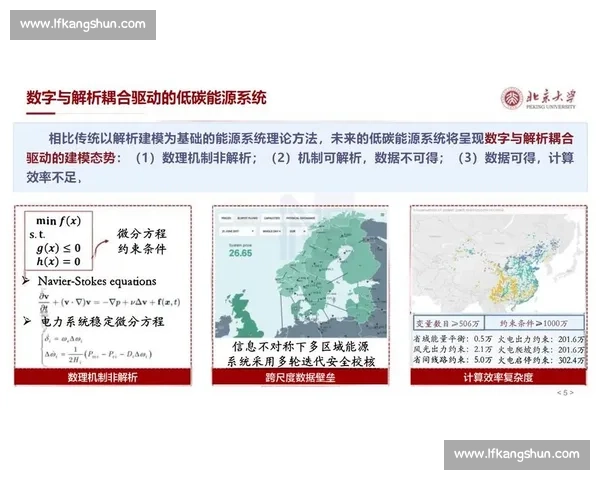The width and height of the screenshot is (600, 480).
Task: Click the 火电爬坡约束: 201.6万 entry
Action: click(x=541, y=349)
